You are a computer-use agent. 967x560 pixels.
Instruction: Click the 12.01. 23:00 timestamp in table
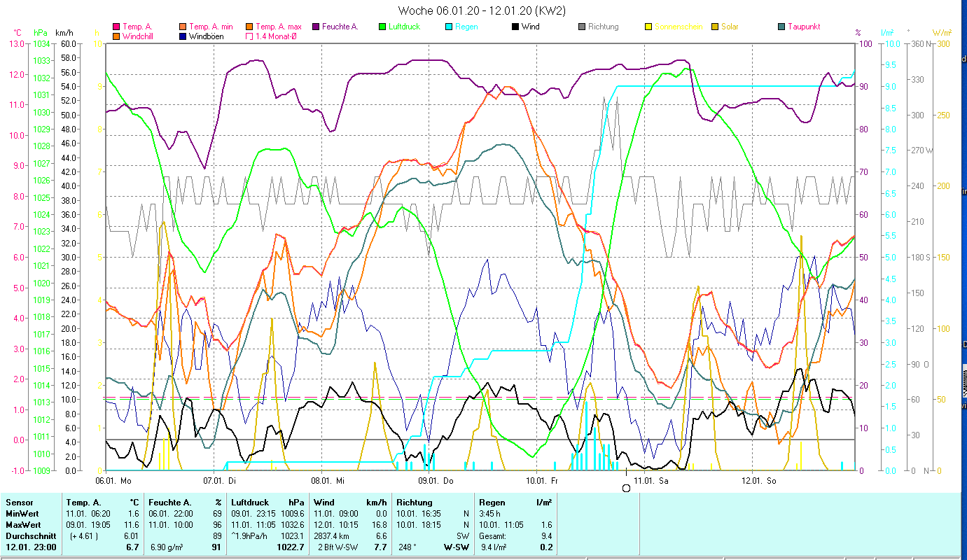(x=31, y=547)
